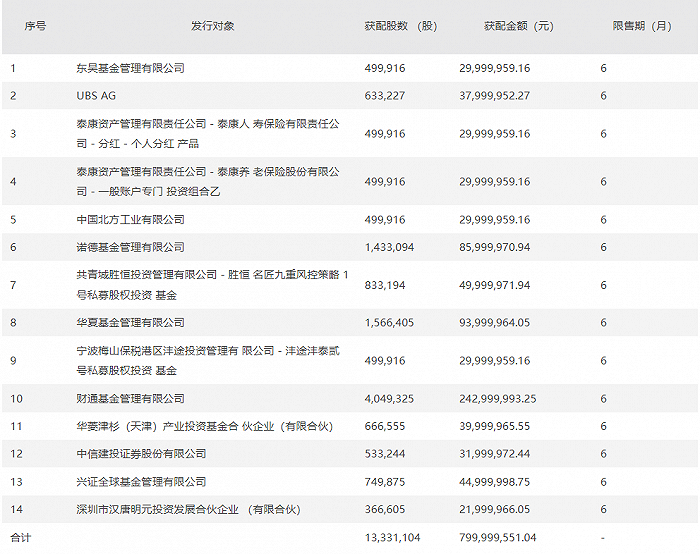Click the 合计 total row label
The image size is (700, 554).
(x=21, y=537)
